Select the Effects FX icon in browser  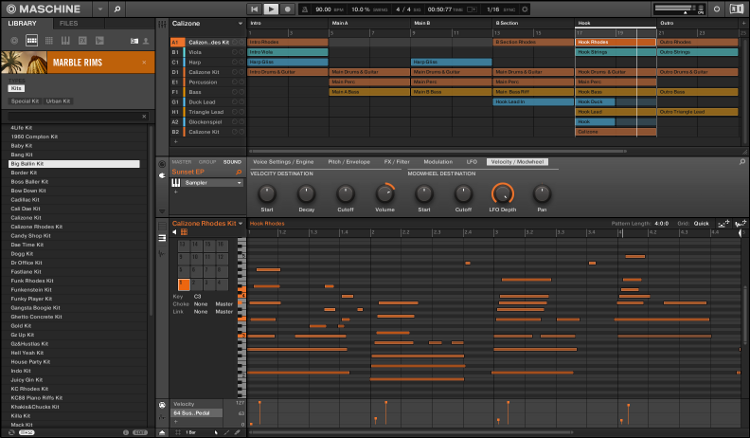[82, 41]
